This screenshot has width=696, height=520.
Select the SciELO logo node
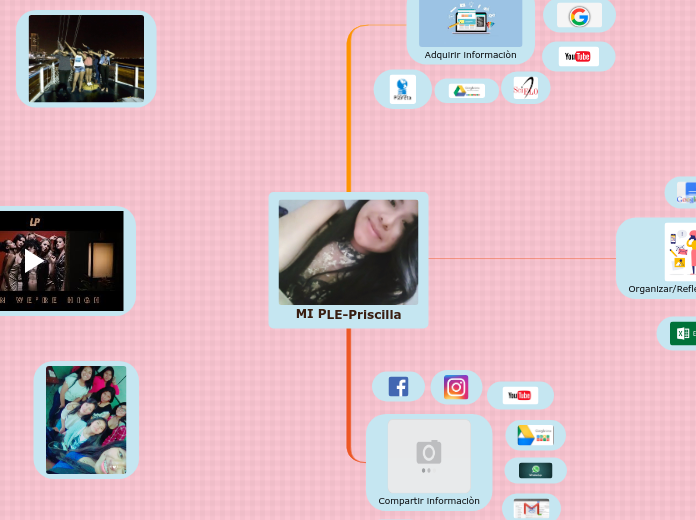tap(526, 88)
